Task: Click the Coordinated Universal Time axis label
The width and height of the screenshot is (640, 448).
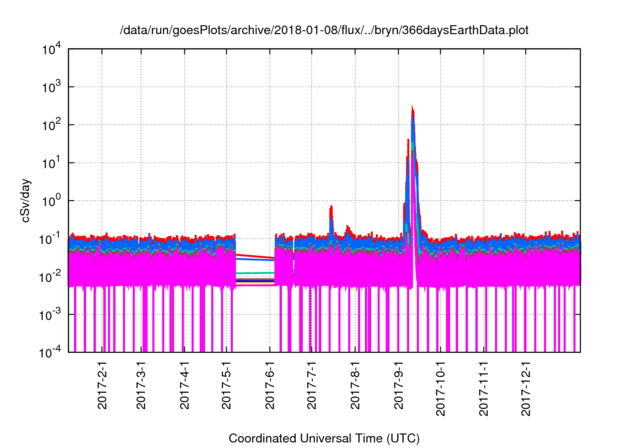Action: click(324, 438)
